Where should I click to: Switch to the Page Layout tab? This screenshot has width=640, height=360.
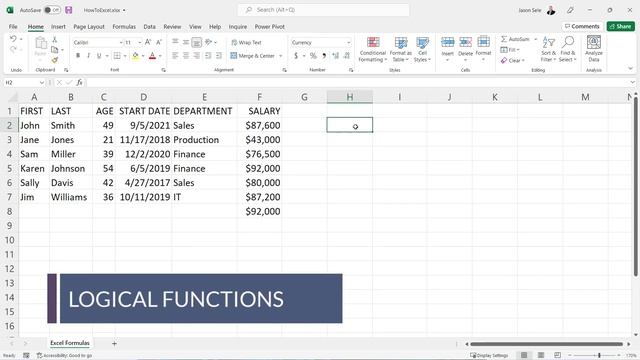(89, 27)
